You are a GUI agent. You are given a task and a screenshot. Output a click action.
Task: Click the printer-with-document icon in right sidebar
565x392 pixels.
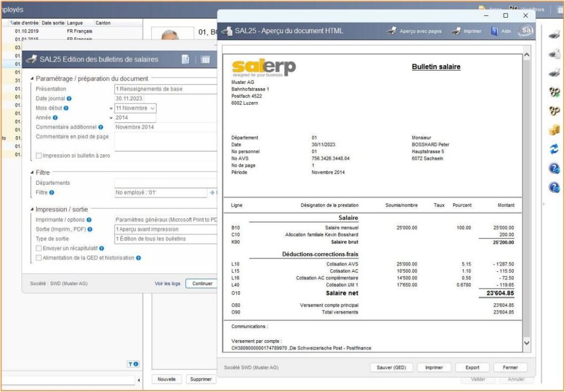click(x=554, y=54)
